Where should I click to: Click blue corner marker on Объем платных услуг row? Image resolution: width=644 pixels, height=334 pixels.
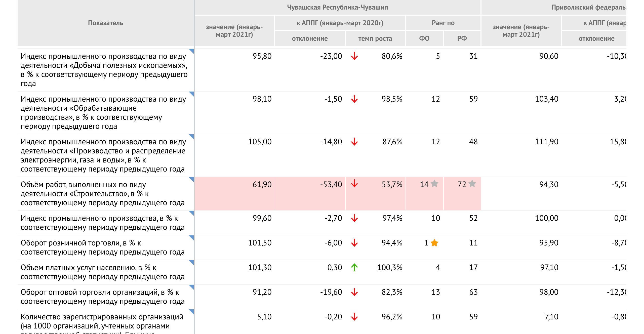(192, 262)
